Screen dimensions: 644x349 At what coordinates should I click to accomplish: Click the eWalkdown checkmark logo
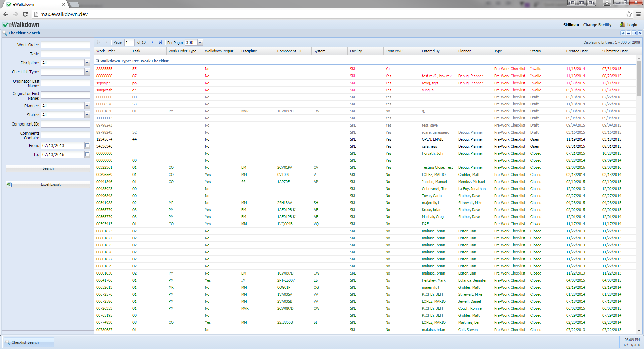pyautogui.click(x=5, y=25)
